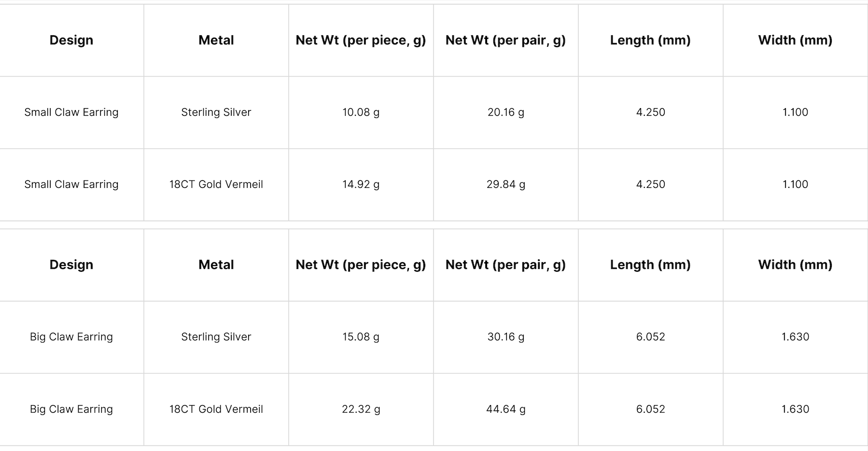Select the 20.16 g per pair cell
Screen dimensions: 868x451
click(x=505, y=112)
